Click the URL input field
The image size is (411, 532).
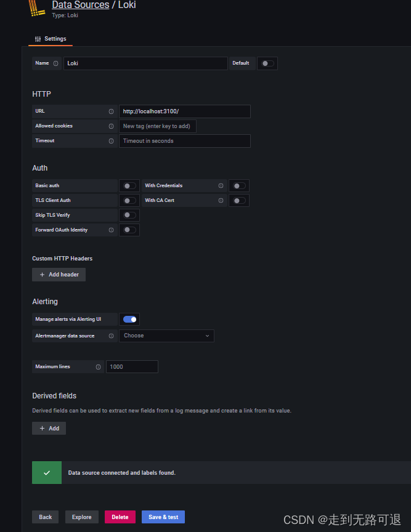point(185,111)
